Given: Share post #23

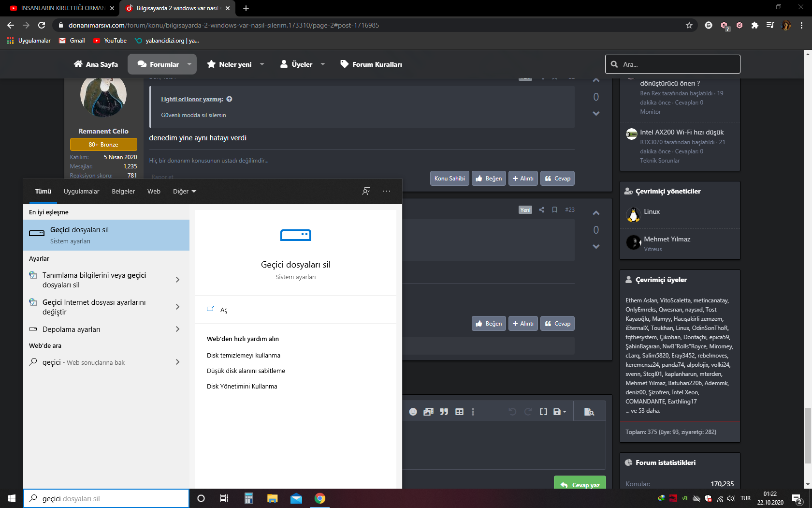Looking at the screenshot, I should pos(541,210).
